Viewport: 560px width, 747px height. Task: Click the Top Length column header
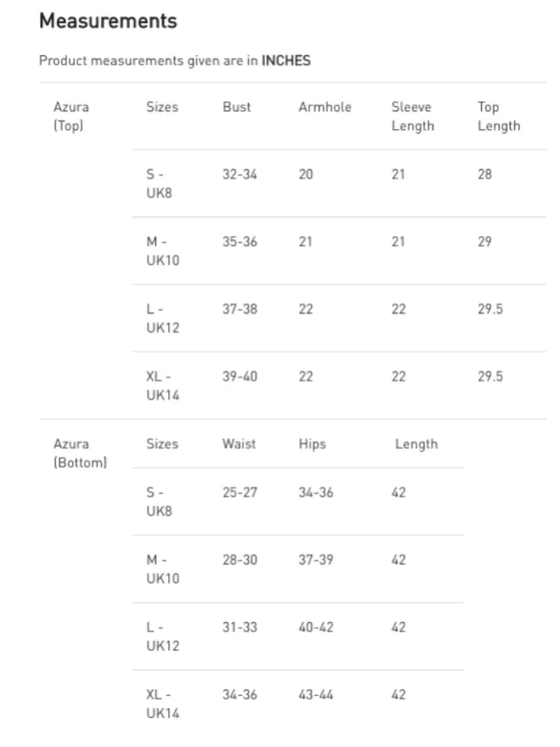pos(499,116)
